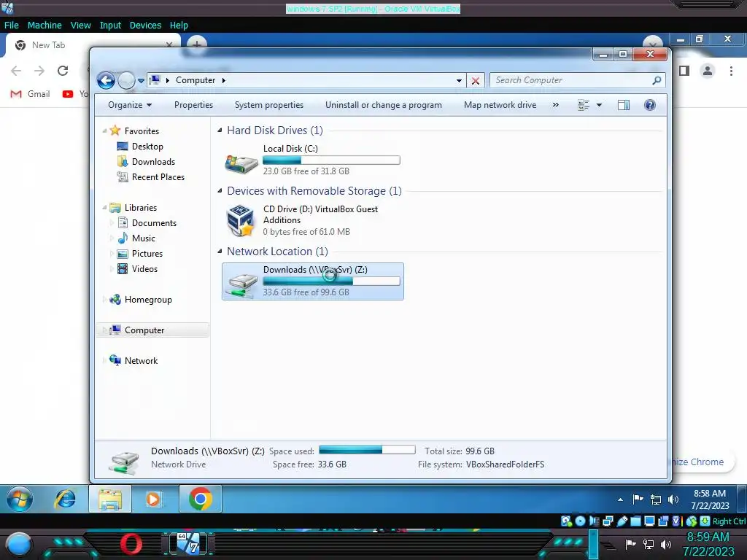Select the Local Disk (C:) drive icon
747x560 pixels.
[241, 163]
